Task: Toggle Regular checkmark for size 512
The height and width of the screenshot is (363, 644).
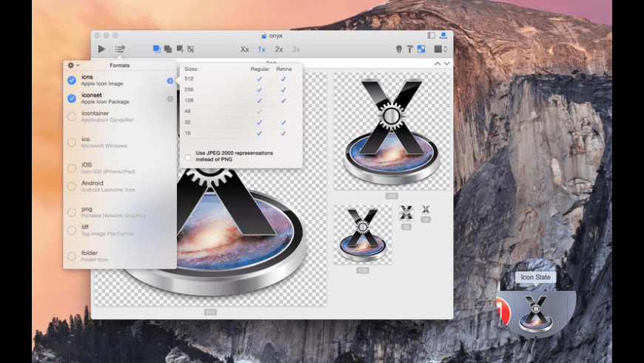Action: click(259, 79)
